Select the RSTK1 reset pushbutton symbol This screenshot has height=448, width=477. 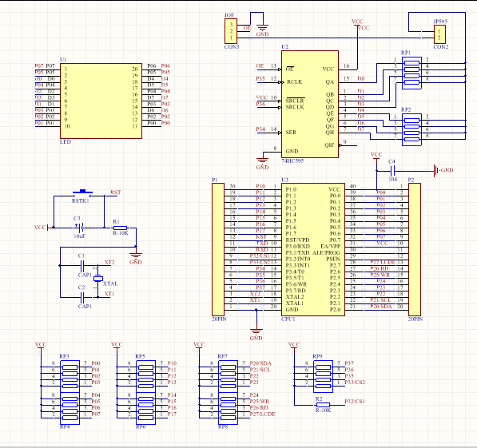point(82,193)
